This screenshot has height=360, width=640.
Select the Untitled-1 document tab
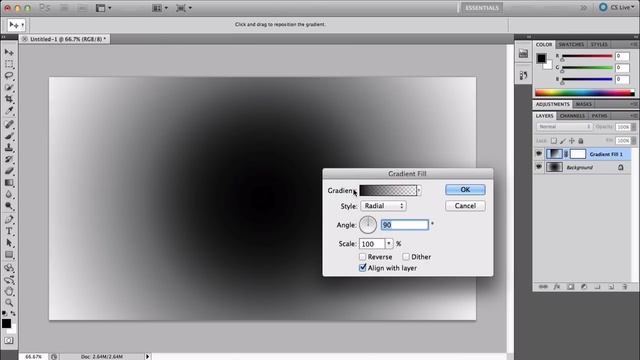tap(64, 39)
